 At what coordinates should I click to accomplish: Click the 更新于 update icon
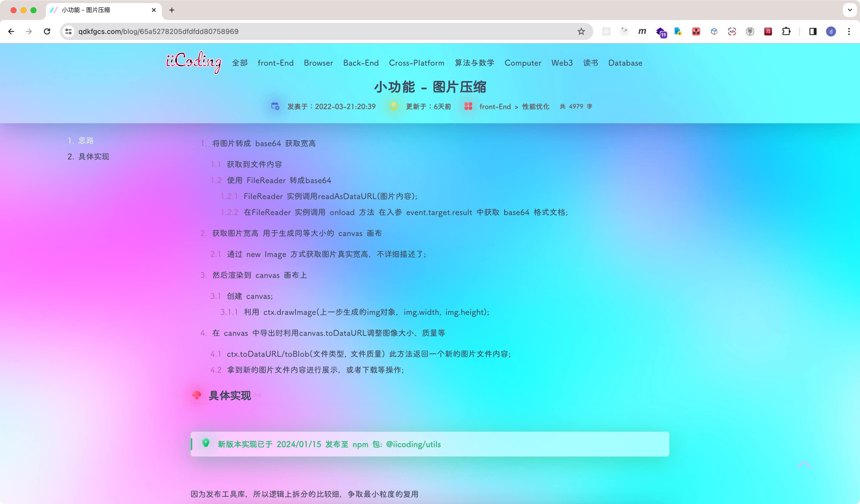tap(394, 106)
